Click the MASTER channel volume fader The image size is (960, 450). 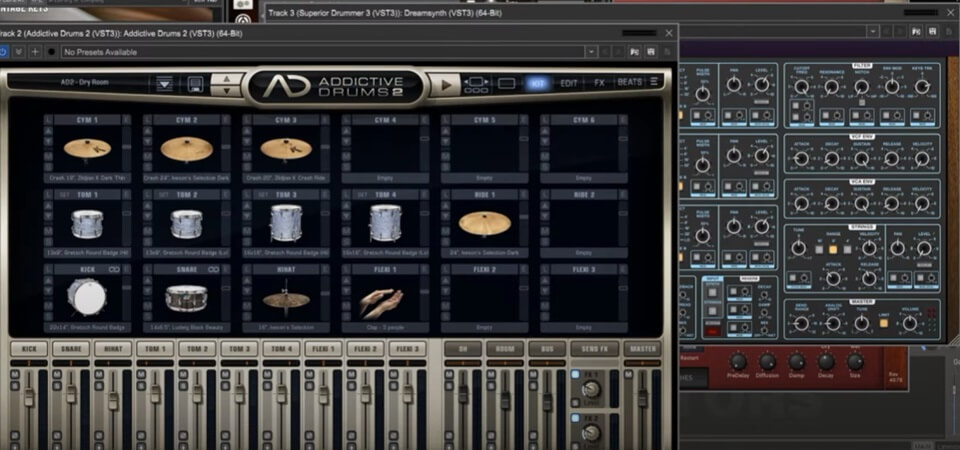(x=643, y=397)
